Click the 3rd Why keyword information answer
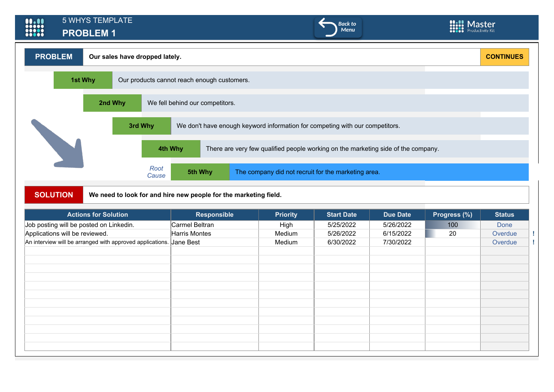Viewport: 554px width, 392px height. click(x=350, y=126)
